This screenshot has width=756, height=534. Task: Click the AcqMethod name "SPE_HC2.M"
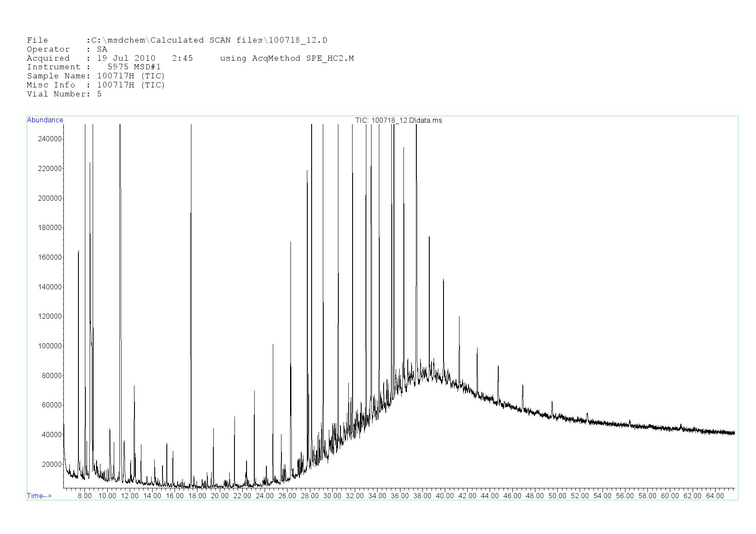pyautogui.click(x=330, y=58)
